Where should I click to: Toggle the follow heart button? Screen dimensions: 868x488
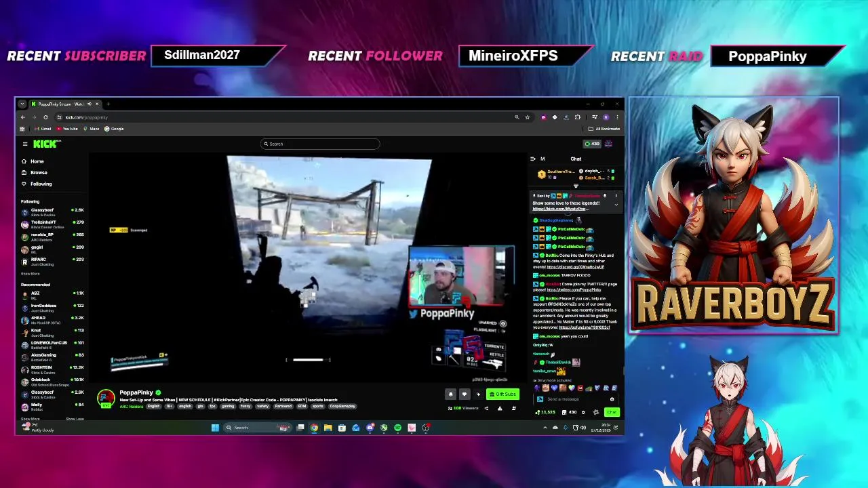465,394
